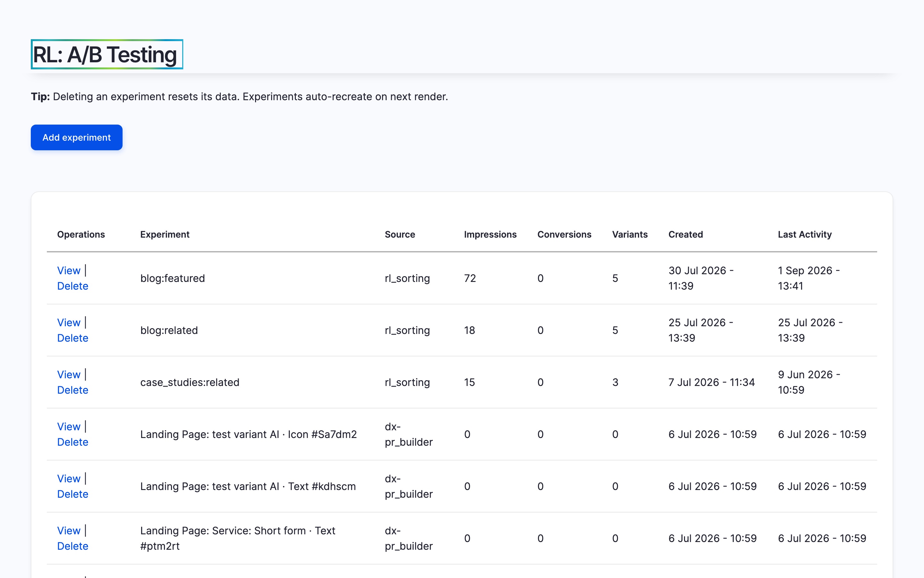The height and width of the screenshot is (578, 924).
Task: Select 'Landing Page: test variant AI · Text #kdhscm'
Action: pos(248,486)
